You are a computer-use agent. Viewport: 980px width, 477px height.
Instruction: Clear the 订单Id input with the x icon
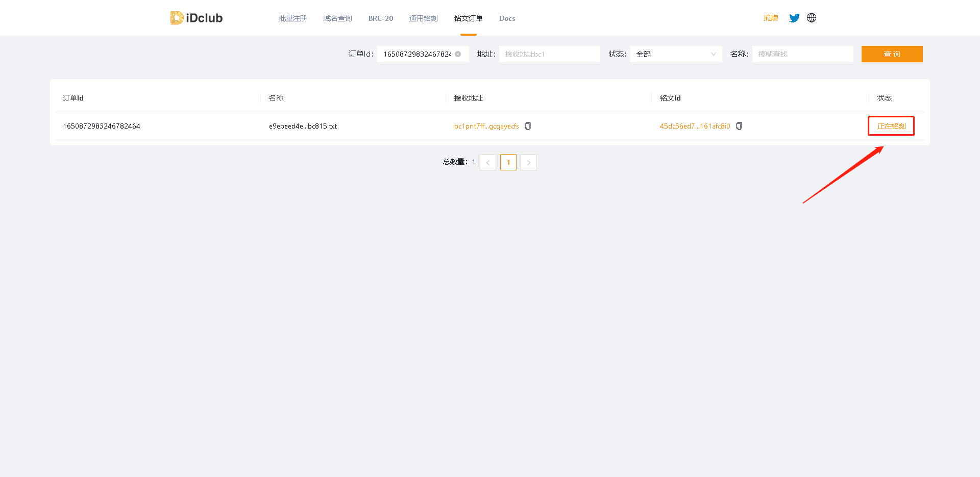[458, 54]
